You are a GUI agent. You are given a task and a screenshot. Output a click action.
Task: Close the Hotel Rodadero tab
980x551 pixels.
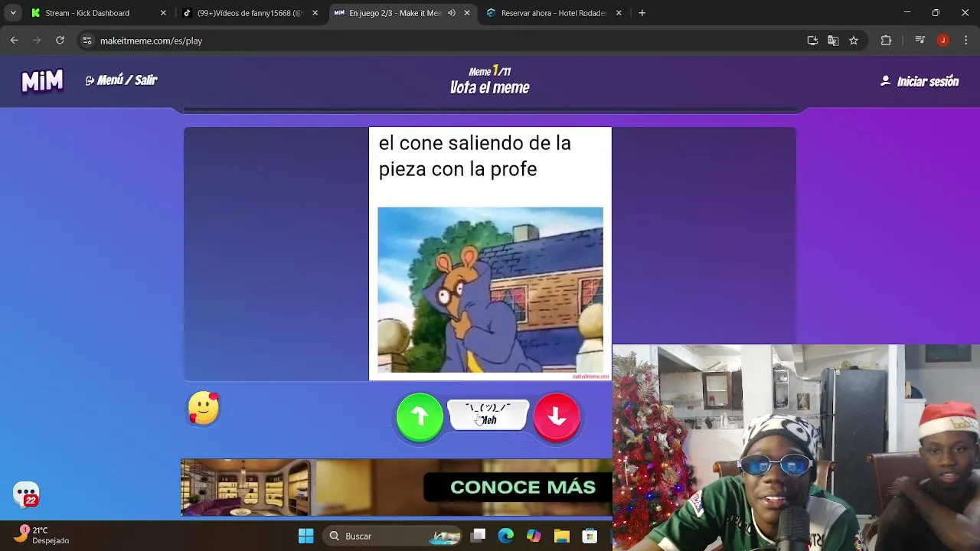(619, 13)
